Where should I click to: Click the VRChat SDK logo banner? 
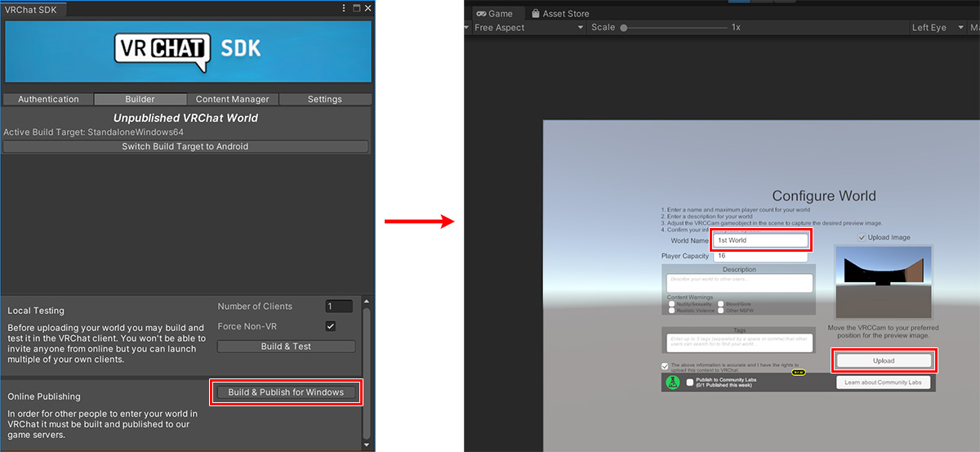[188, 51]
